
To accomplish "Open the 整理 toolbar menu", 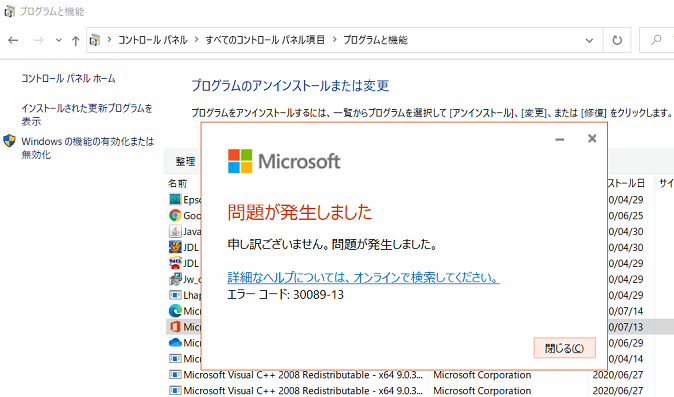I will coord(185,162).
